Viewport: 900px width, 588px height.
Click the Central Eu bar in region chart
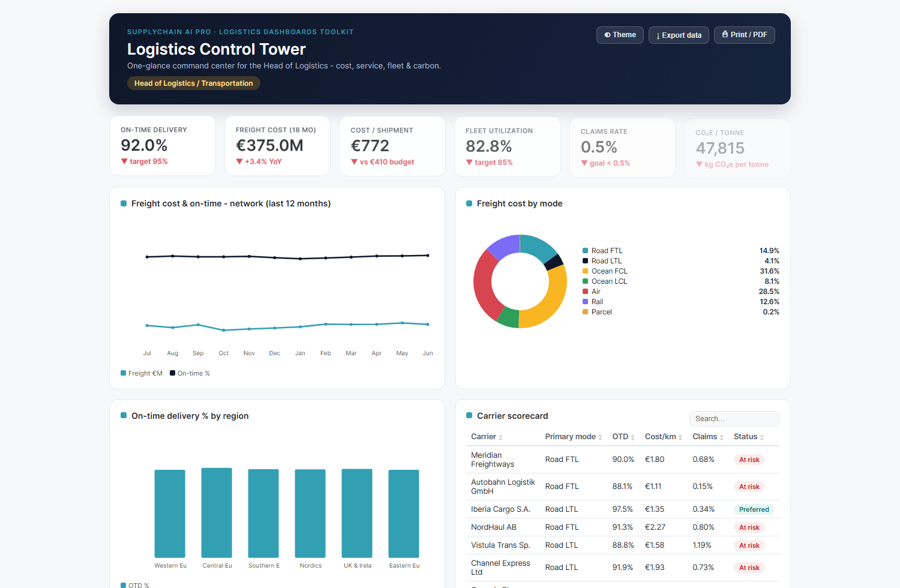[217, 513]
